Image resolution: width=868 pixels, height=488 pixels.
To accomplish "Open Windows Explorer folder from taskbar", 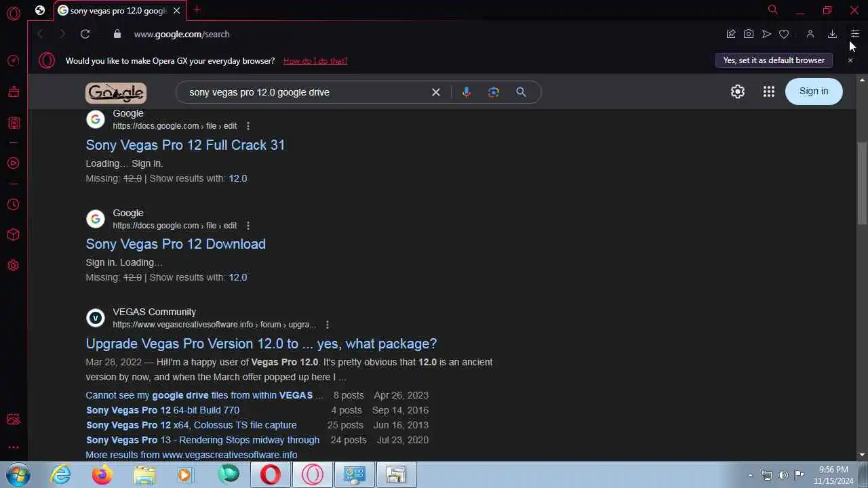I will 144,474.
